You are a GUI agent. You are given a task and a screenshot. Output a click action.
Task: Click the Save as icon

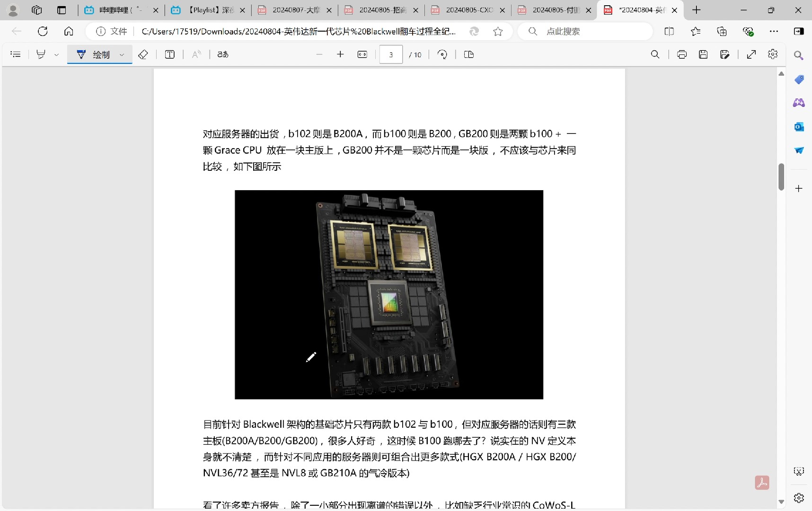pyautogui.click(x=724, y=54)
